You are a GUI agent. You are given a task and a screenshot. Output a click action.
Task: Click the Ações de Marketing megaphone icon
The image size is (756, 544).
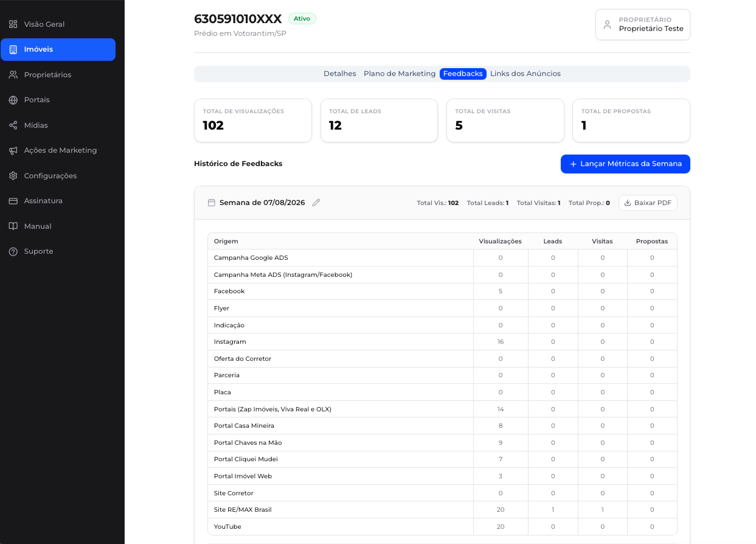tap(13, 150)
